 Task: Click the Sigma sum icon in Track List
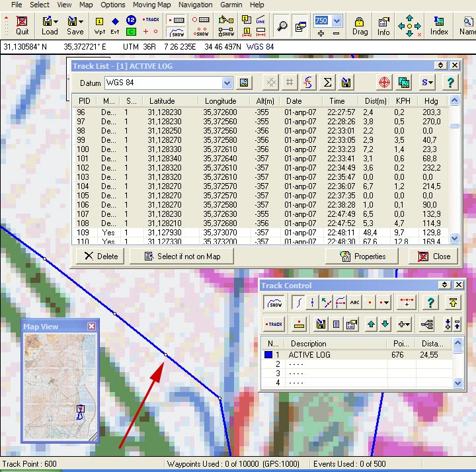(x=327, y=83)
